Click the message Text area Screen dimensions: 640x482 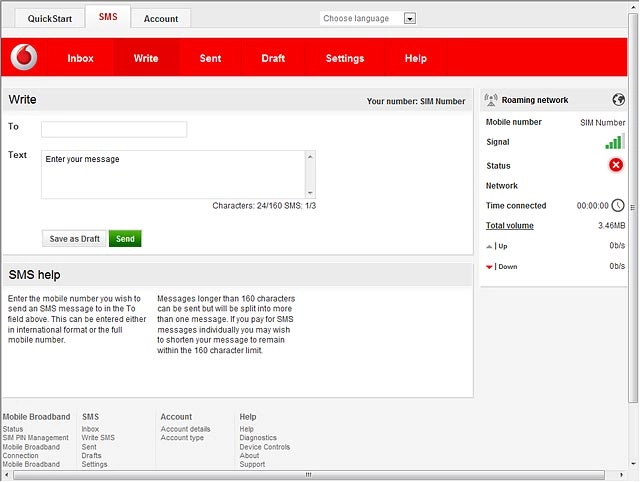point(173,174)
